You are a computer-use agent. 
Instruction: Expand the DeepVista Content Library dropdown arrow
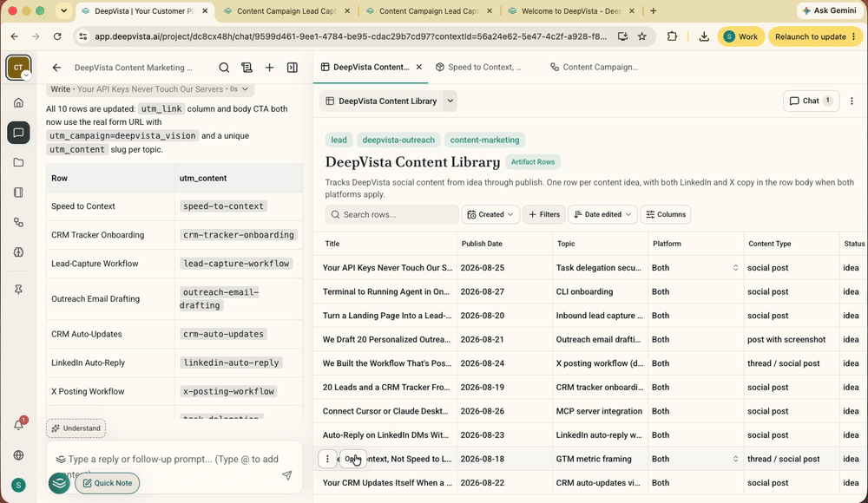click(x=450, y=101)
